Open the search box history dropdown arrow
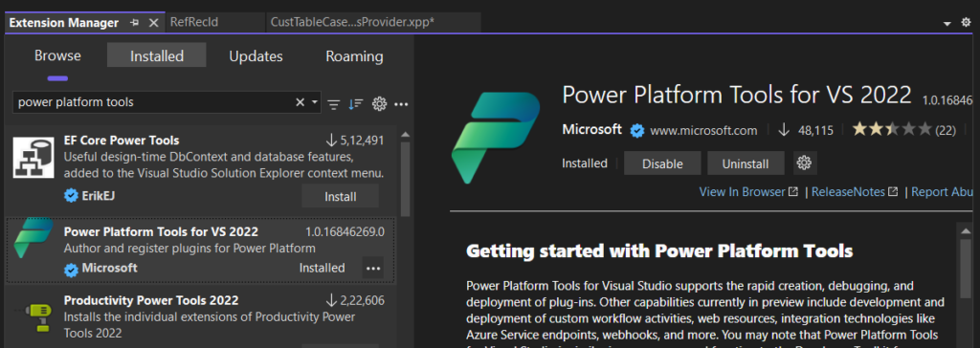 314,102
